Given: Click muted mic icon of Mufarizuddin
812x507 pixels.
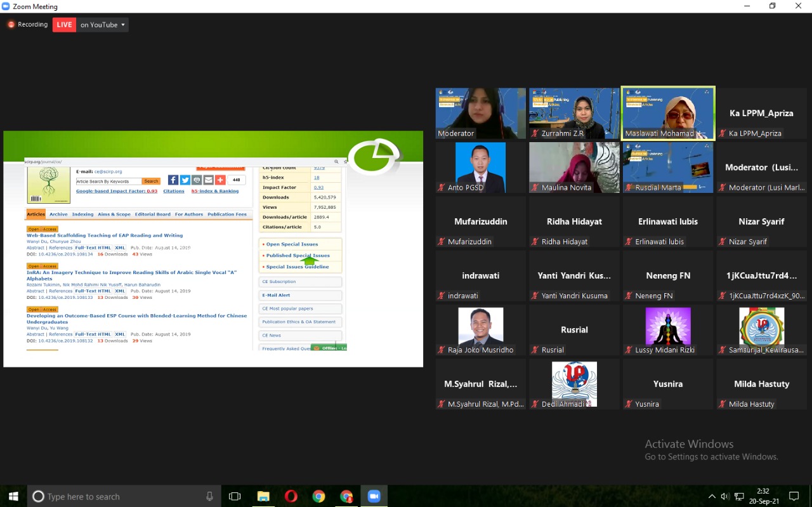Looking at the screenshot, I should click(441, 242).
